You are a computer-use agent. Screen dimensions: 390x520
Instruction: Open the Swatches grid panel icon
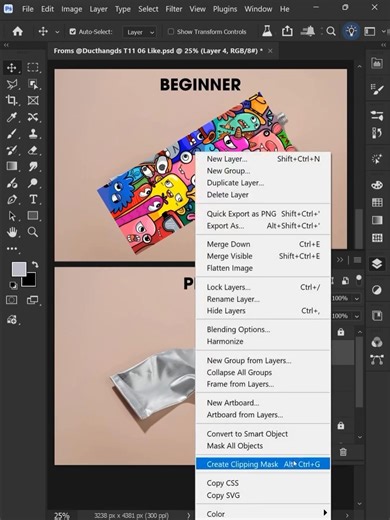[x=377, y=202]
